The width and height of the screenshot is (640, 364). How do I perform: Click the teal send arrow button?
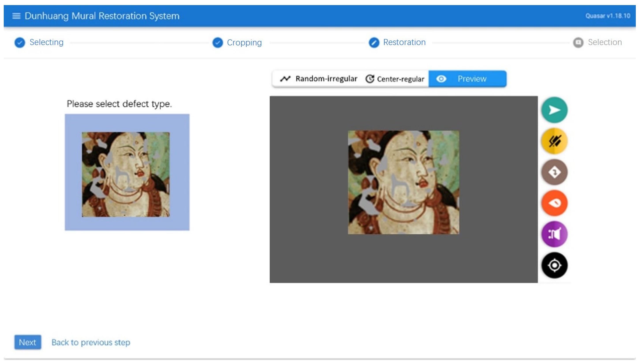click(554, 110)
